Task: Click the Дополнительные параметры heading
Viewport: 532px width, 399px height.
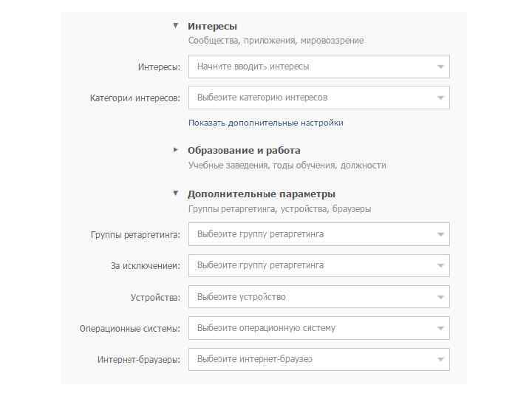Action: 262,194
